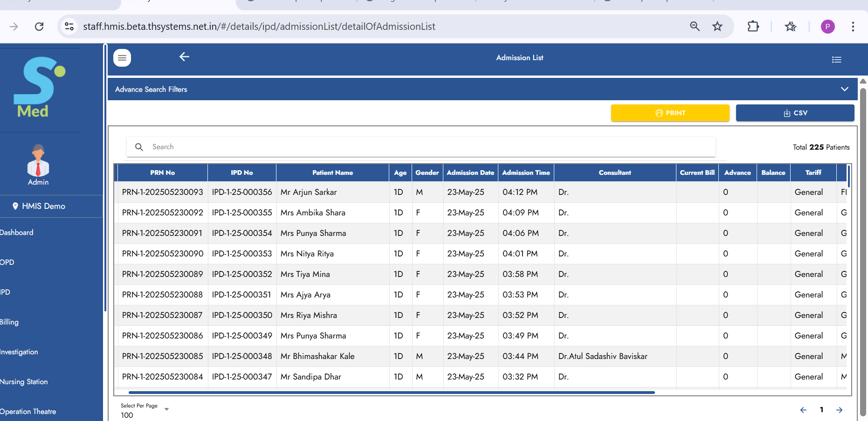This screenshot has height=421, width=868.
Task: Click the browser zoom magnifier icon
Action: point(695,27)
